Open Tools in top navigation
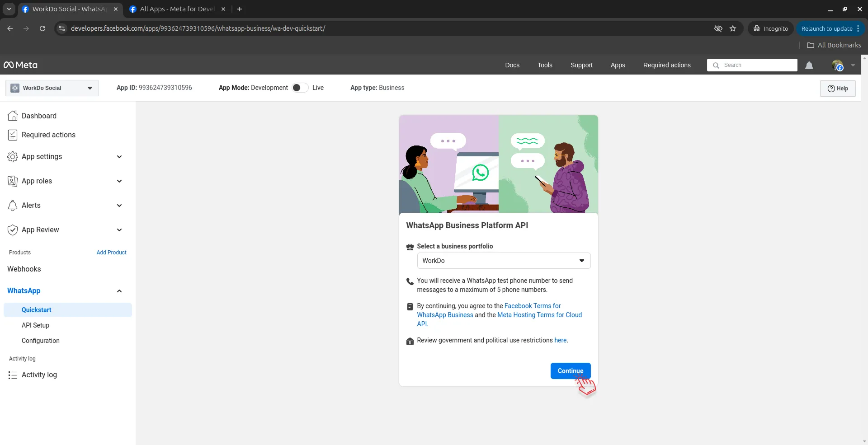The image size is (868, 445). coord(545,65)
